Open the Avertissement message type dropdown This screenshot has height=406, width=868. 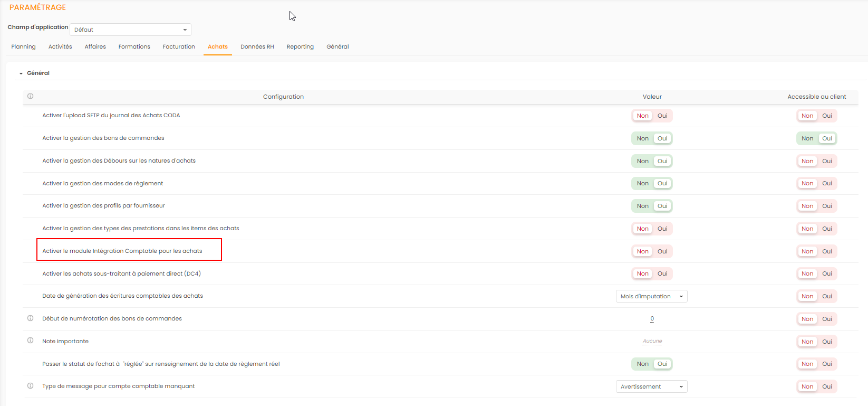pyautogui.click(x=651, y=386)
